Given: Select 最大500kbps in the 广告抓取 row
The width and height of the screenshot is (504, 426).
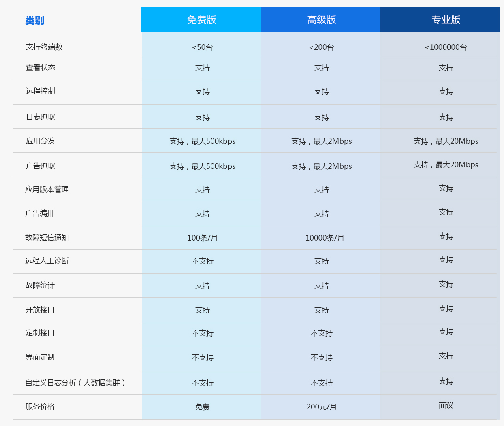Looking at the screenshot, I should click(213, 166).
